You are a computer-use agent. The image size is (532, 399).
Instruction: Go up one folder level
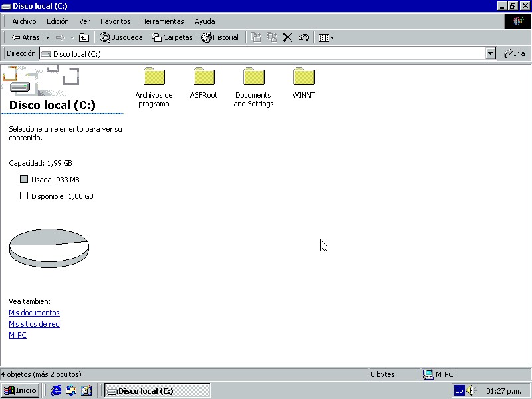(84, 37)
